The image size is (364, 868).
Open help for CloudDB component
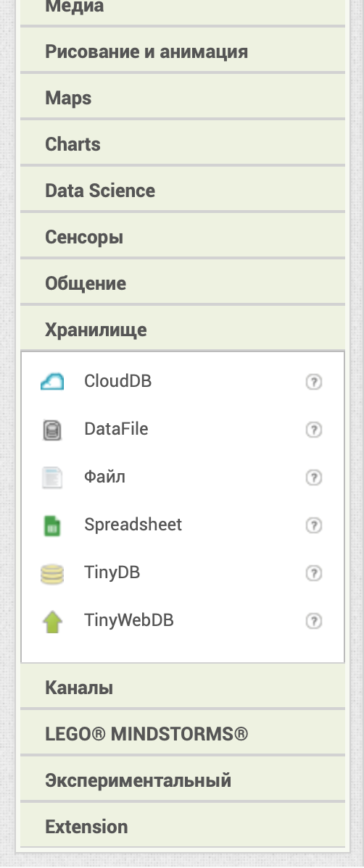pyautogui.click(x=313, y=382)
